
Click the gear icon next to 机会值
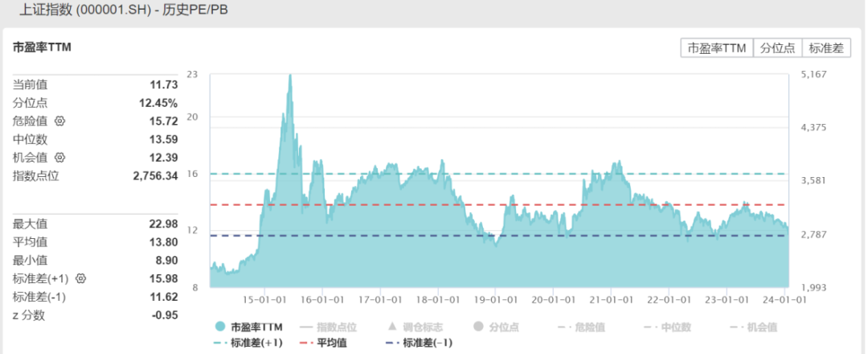coord(59,157)
